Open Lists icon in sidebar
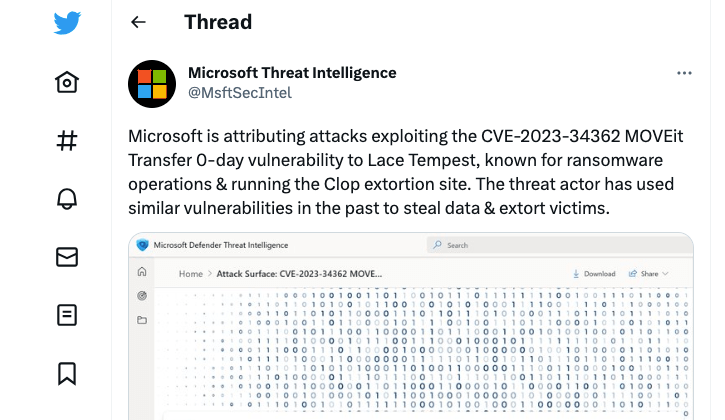The image size is (725, 420). point(67,315)
